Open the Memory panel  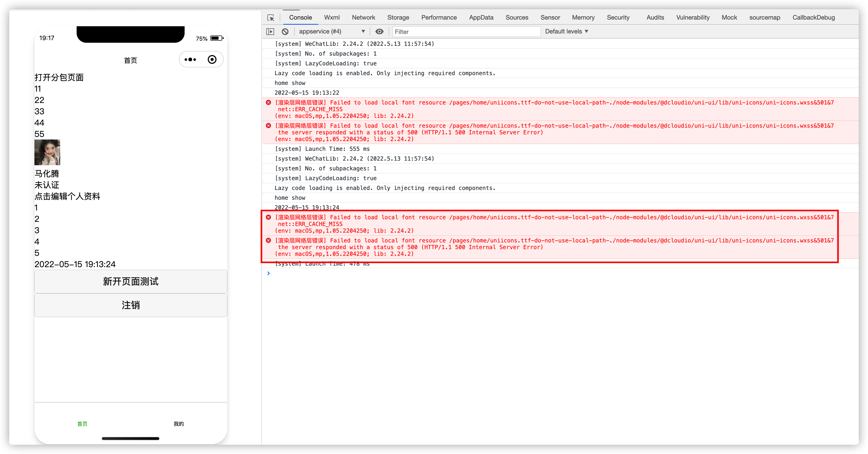[583, 18]
